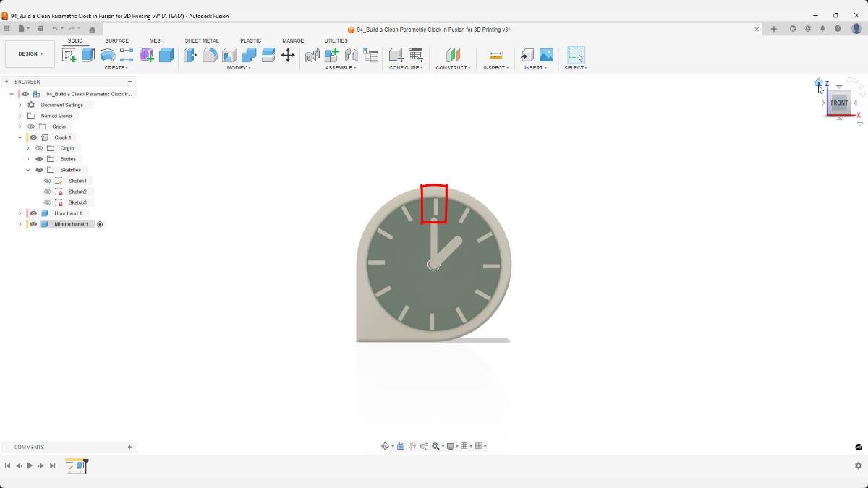Viewport: 868px width, 488px height.
Task: Hide the Bodies folder in browser
Action: click(40, 158)
